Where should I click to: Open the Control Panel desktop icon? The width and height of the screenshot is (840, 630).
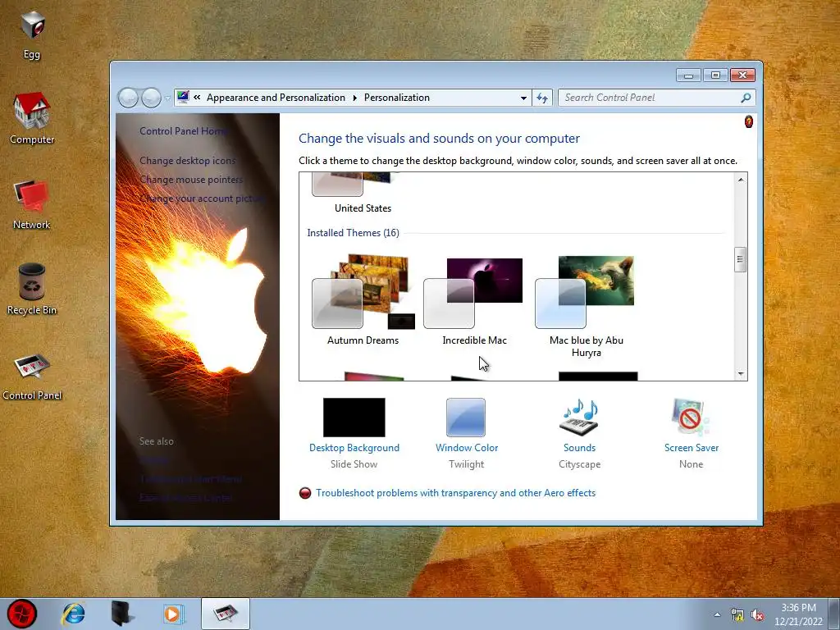[32, 376]
